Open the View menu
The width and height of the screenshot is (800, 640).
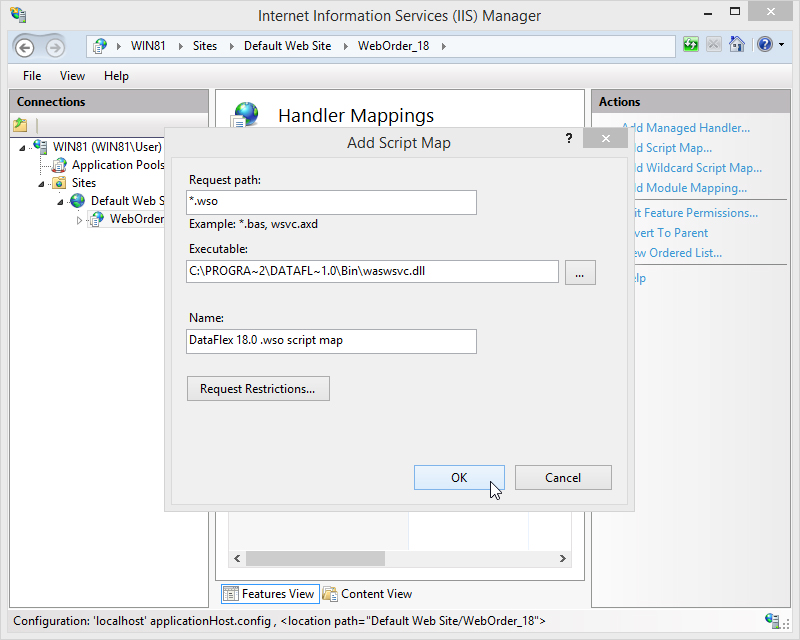[72, 76]
